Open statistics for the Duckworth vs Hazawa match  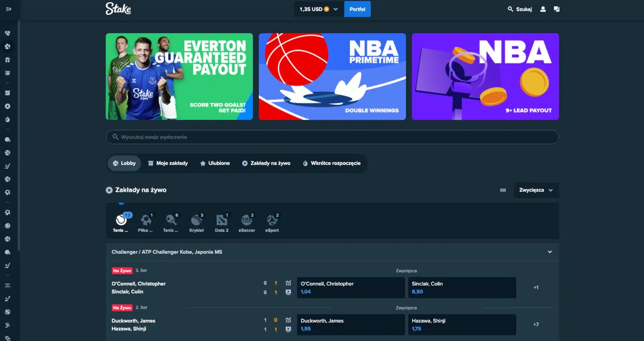click(288, 320)
